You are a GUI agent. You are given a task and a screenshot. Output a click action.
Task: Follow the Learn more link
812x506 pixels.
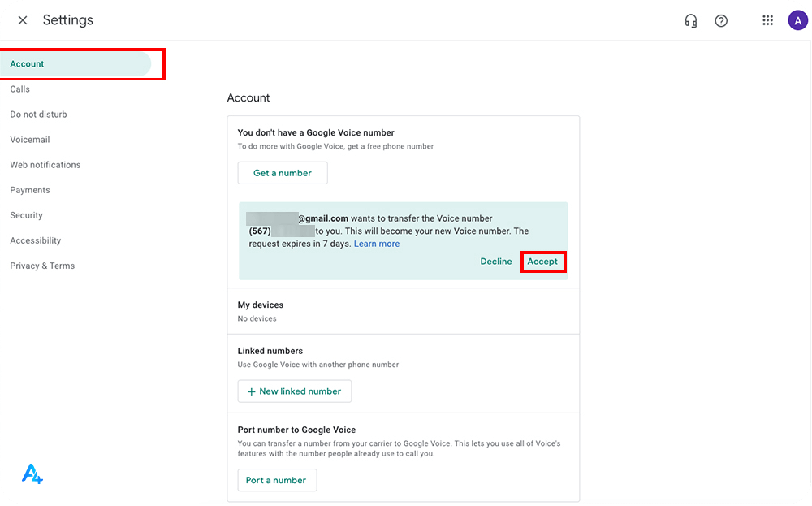pyautogui.click(x=377, y=244)
